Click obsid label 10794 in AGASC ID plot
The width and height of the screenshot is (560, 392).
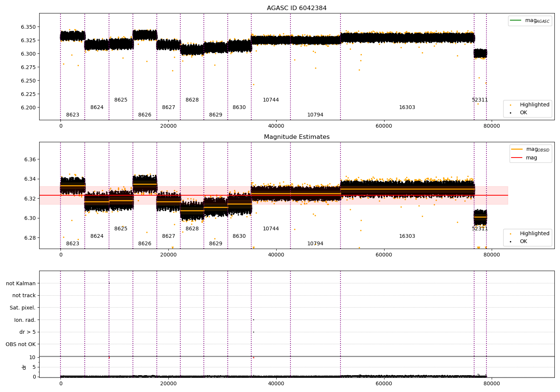(x=315, y=115)
